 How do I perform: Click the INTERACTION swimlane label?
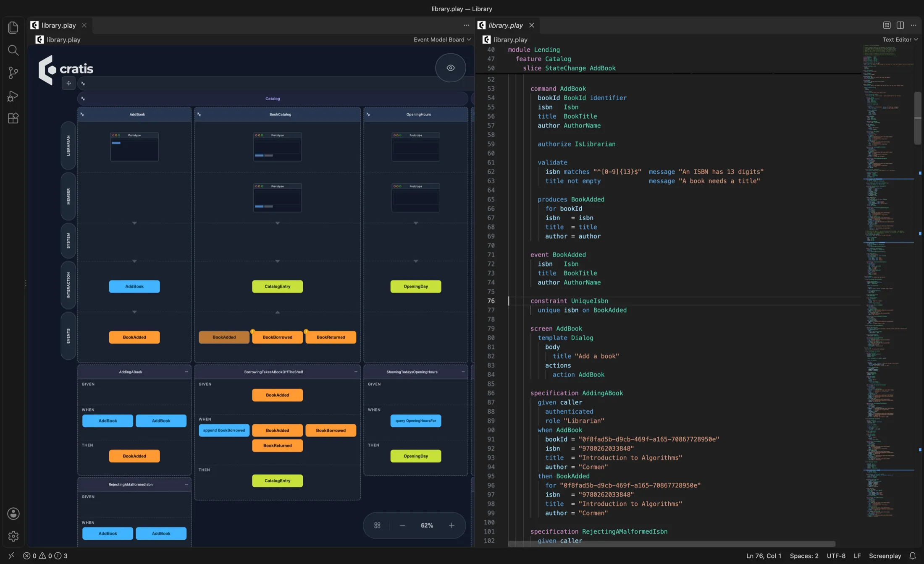pyautogui.click(x=68, y=285)
